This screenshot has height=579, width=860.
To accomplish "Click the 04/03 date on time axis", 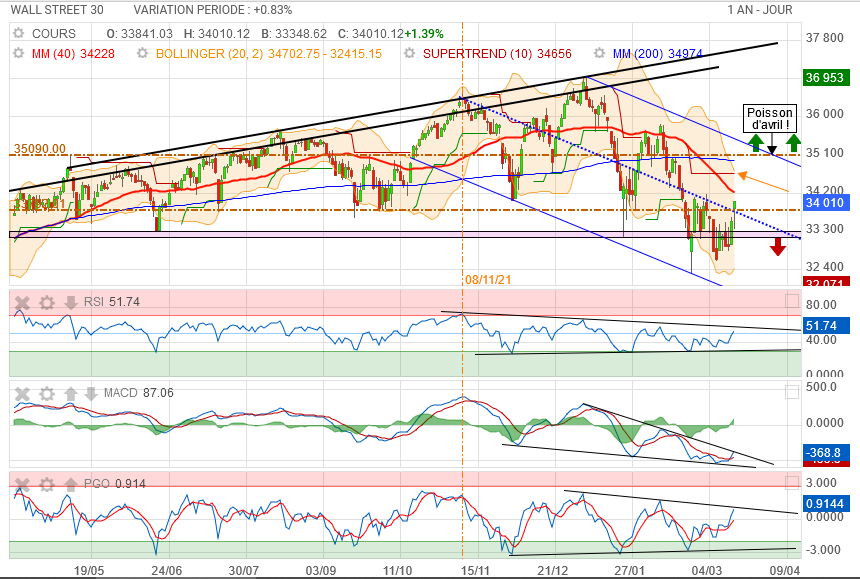I will click(x=706, y=570).
